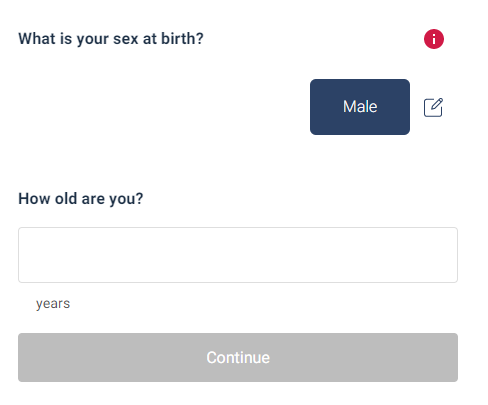Place cursor in the empty age text box
The width and height of the screenshot is (488, 405).
coord(238,255)
